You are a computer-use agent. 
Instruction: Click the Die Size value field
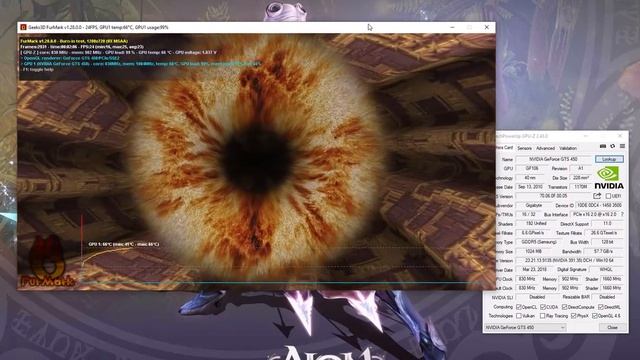coord(580,178)
